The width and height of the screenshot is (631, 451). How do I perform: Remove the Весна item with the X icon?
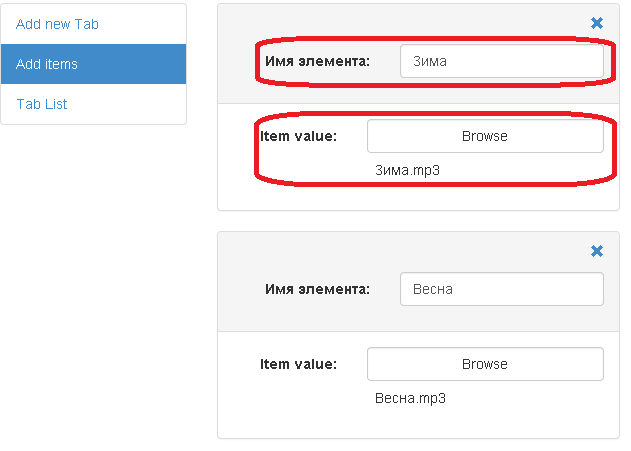tap(597, 251)
